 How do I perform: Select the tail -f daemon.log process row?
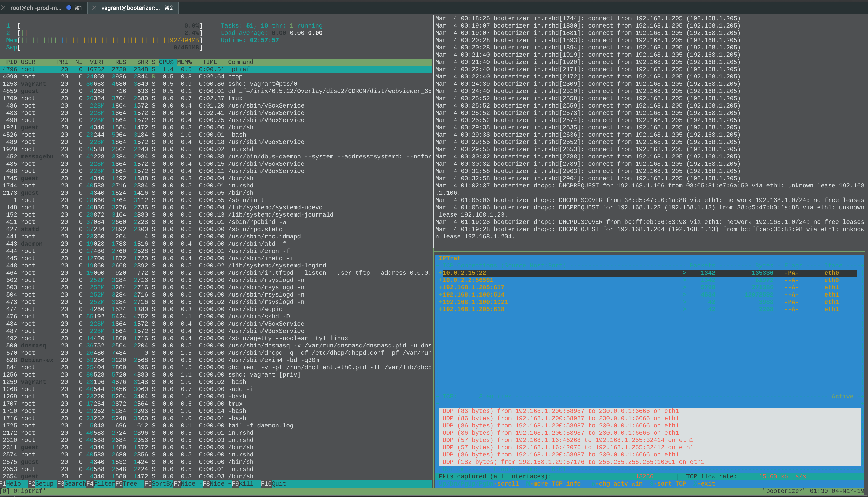click(216, 425)
